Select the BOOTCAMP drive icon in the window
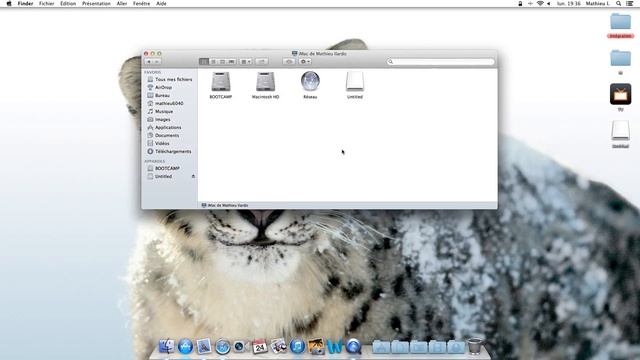 pyautogui.click(x=221, y=82)
